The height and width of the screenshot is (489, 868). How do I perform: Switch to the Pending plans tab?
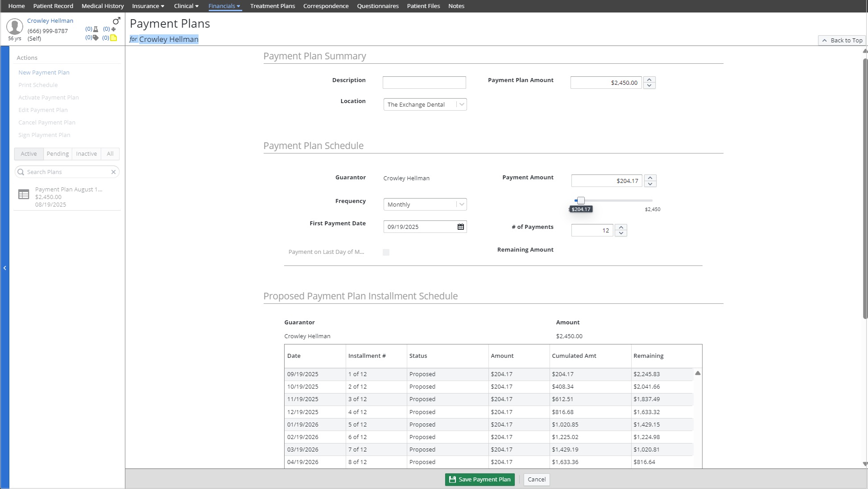(x=58, y=153)
